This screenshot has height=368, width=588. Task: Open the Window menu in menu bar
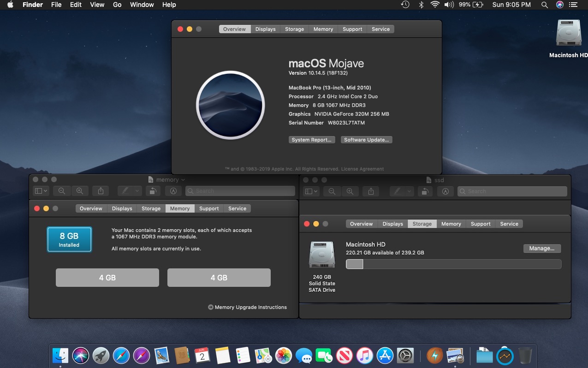(x=142, y=5)
